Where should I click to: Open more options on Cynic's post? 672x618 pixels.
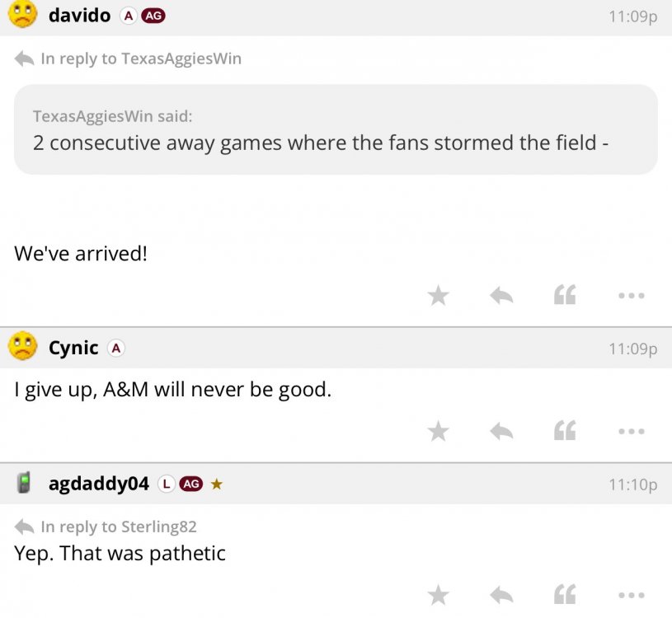pos(630,430)
